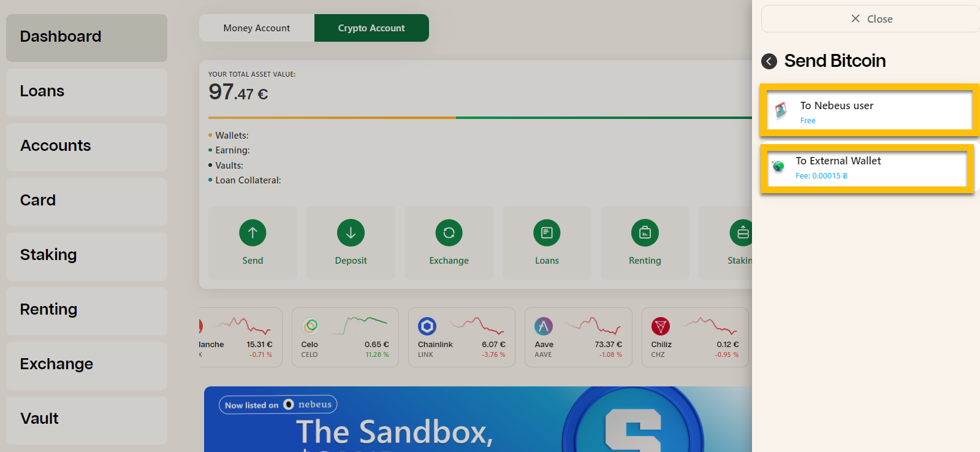Open the Renting quick action icon
The height and width of the screenshot is (452, 980).
[645, 233]
